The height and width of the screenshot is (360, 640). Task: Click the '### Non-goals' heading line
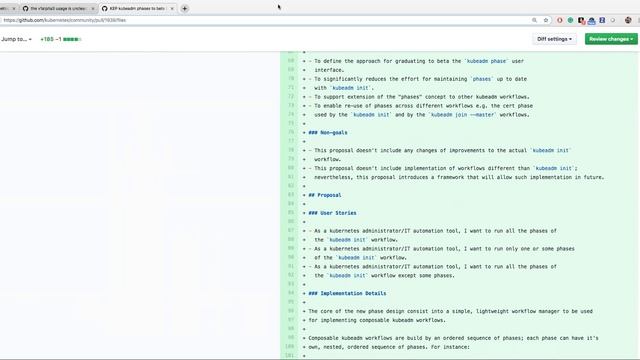tap(328, 133)
